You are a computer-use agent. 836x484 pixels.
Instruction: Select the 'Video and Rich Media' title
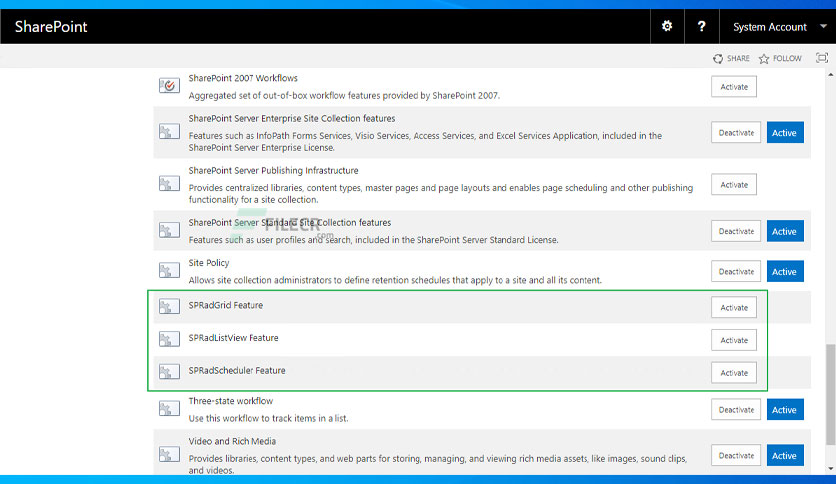(232, 441)
